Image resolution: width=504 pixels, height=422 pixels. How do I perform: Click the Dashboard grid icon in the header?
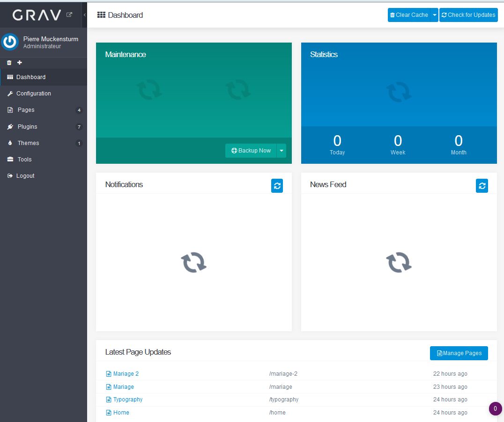tap(101, 15)
